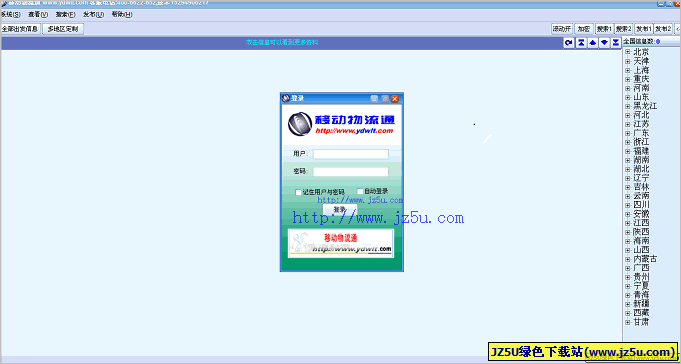
Task: Click the down arrow icon in the blue bar
Action: pos(604,43)
